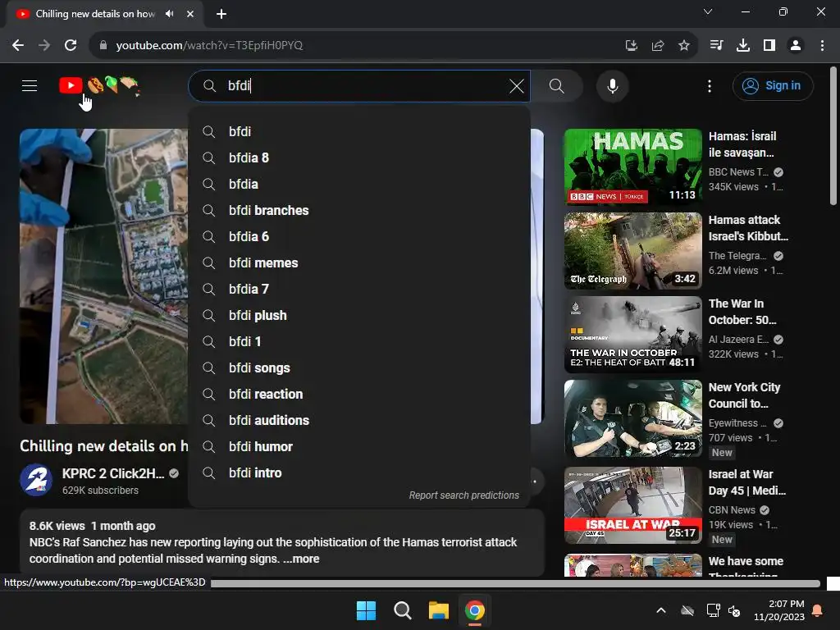The width and height of the screenshot is (840, 630).
Task: Click the page vertical scrollbar
Action: coord(833,135)
